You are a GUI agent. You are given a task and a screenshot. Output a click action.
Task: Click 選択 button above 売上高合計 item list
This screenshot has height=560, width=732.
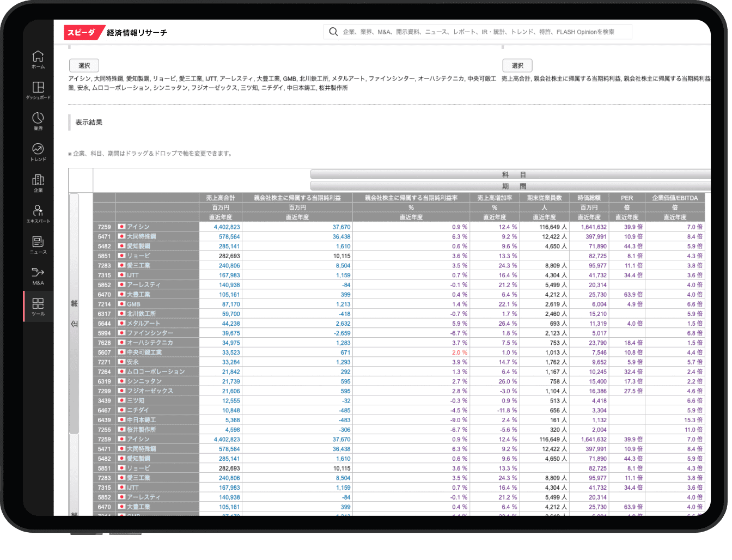tap(517, 65)
